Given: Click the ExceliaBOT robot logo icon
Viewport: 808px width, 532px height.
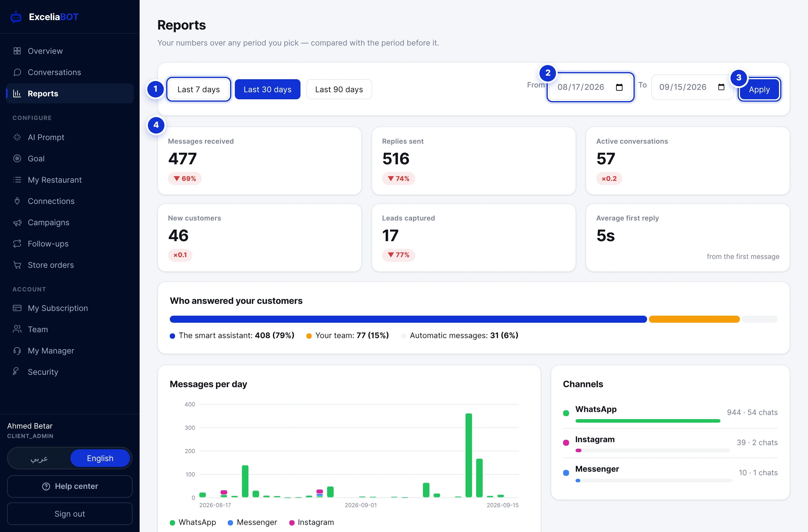Looking at the screenshot, I should 16,17.
